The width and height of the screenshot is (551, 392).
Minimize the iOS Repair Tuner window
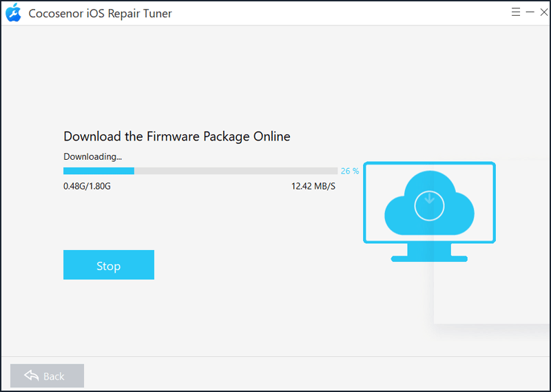click(530, 12)
